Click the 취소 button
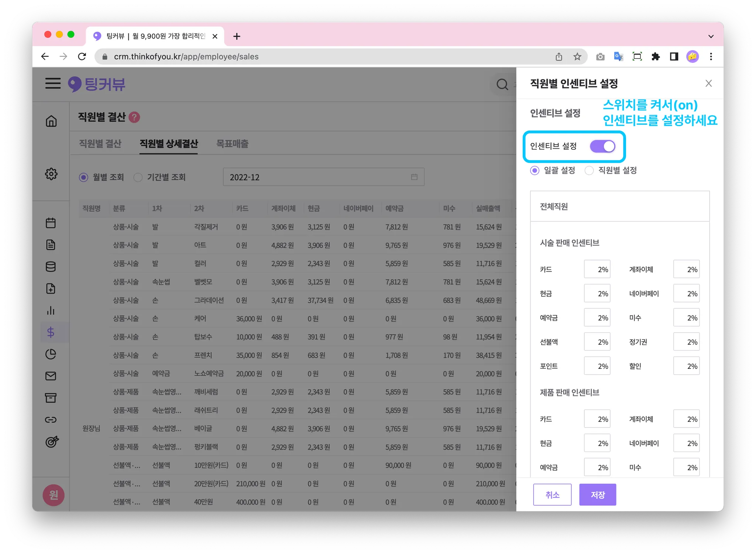Viewport: 756px width, 554px height. pyautogui.click(x=552, y=495)
